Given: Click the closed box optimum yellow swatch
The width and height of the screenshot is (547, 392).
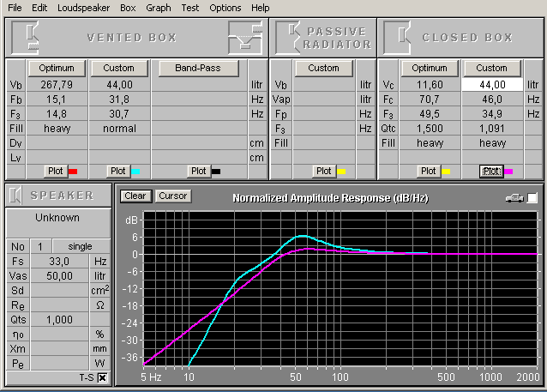Looking at the screenshot, I should pos(446,172).
